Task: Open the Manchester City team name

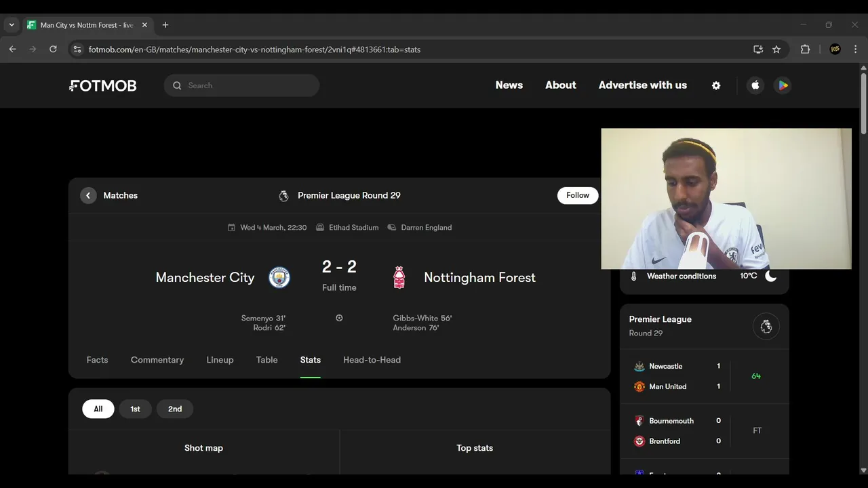Action: pos(205,277)
